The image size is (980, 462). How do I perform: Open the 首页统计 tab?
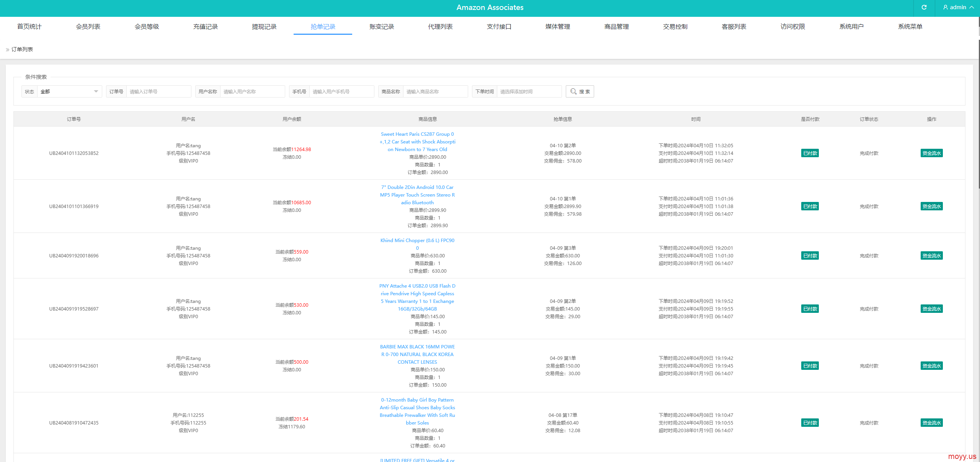29,26
